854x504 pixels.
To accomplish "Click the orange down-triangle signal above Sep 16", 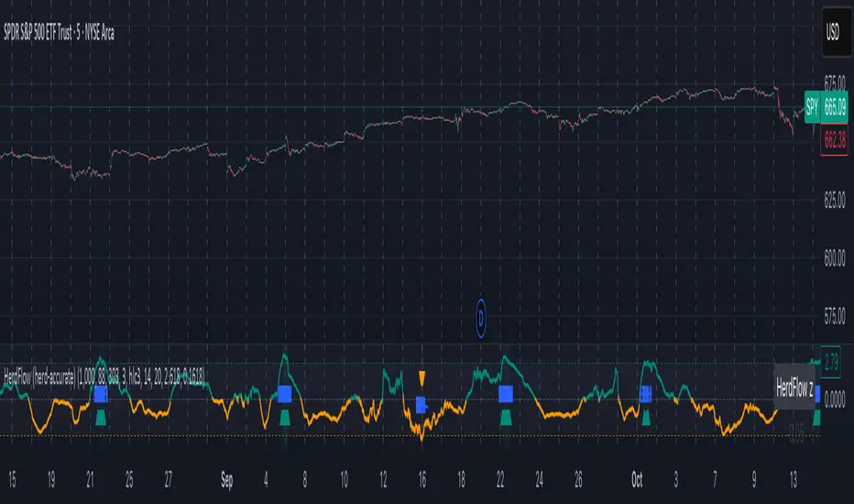I will (422, 378).
